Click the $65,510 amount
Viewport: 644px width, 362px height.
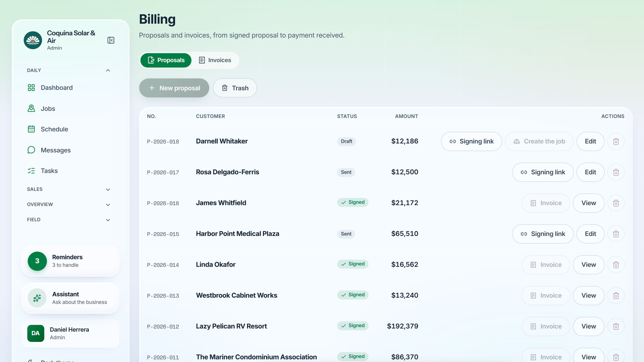(405, 234)
